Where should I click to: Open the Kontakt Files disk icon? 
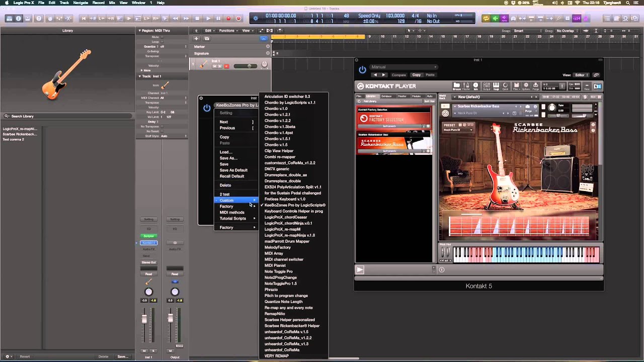pos(516,86)
